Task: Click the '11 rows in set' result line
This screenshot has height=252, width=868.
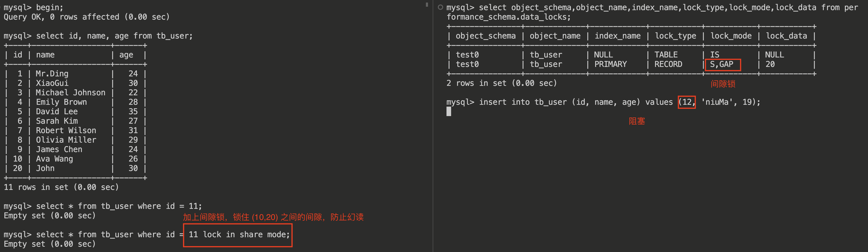Action: pyautogui.click(x=61, y=187)
